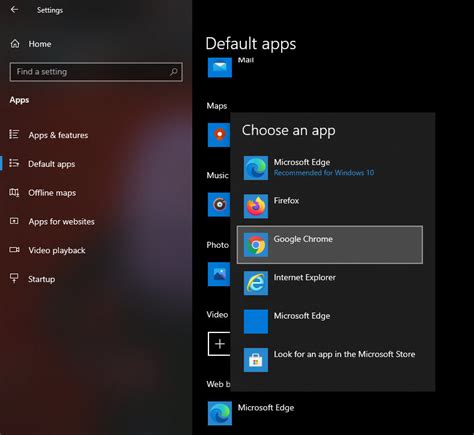Choose the Google Chrome icon
Screen dimensions: 474x435
256,245
